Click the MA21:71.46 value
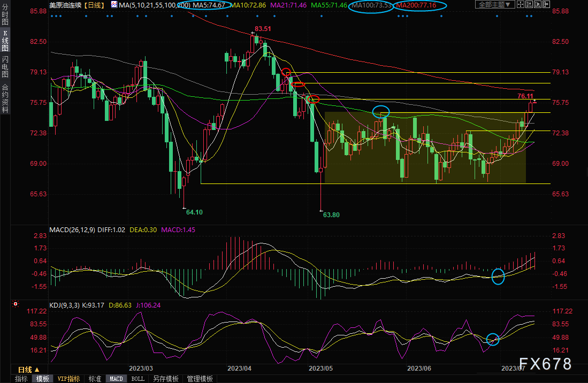The width and height of the screenshot is (588, 383). tap(288, 5)
